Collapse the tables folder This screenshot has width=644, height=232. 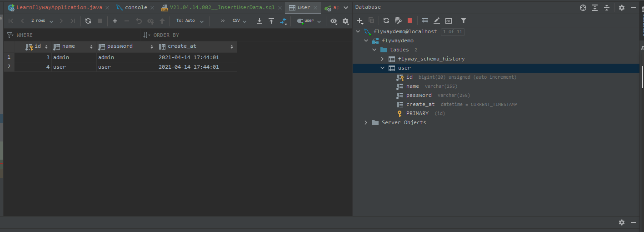(x=374, y=50)
